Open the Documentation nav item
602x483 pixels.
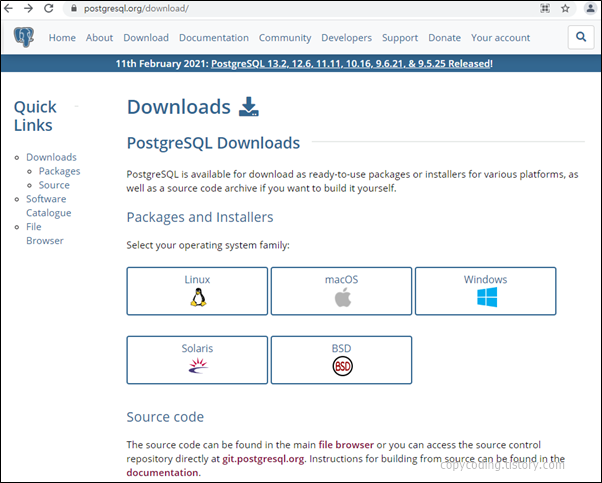coord(214,38)
